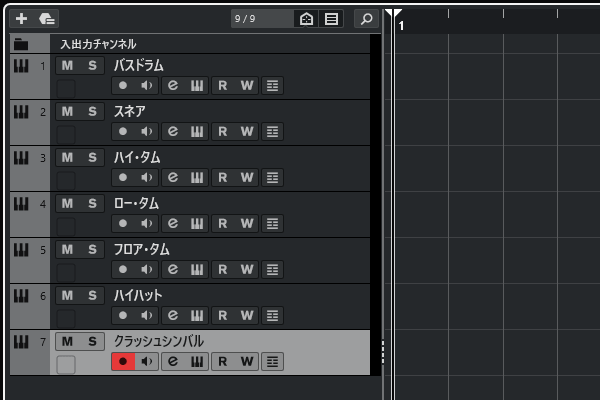Open lanes icon on ハイ・タム track
The image size is (600, 400).
272,177
